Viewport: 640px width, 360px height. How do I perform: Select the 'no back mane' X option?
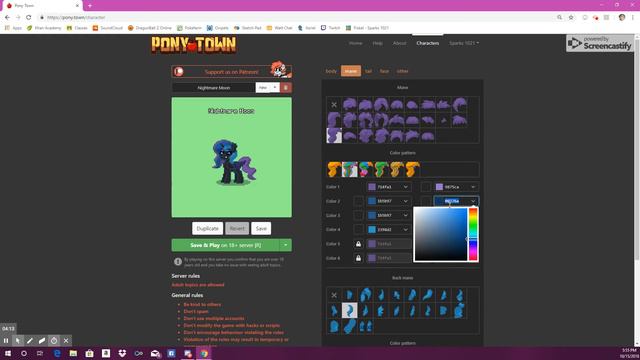[x=334, y=295]
